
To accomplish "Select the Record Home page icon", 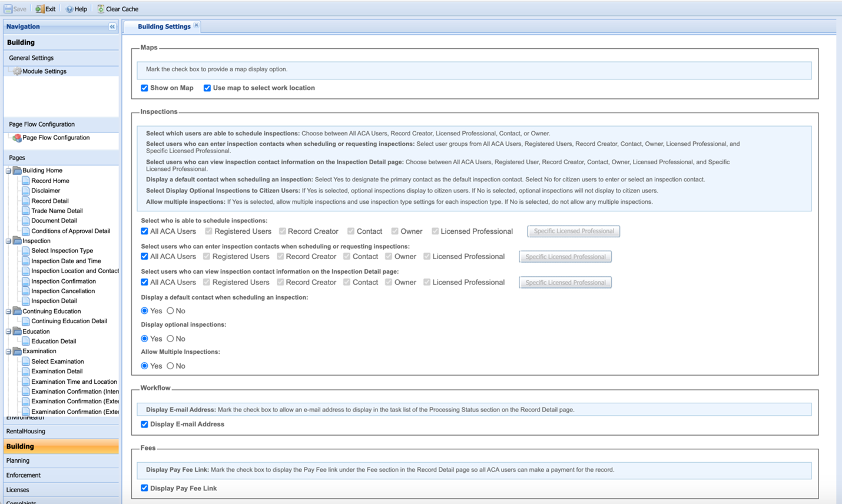I will coord(26,181).
